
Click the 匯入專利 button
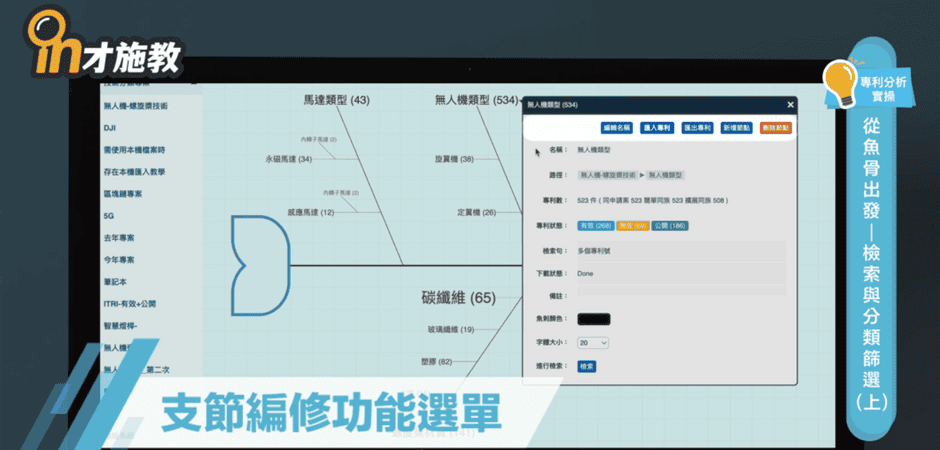click(657, 128)
